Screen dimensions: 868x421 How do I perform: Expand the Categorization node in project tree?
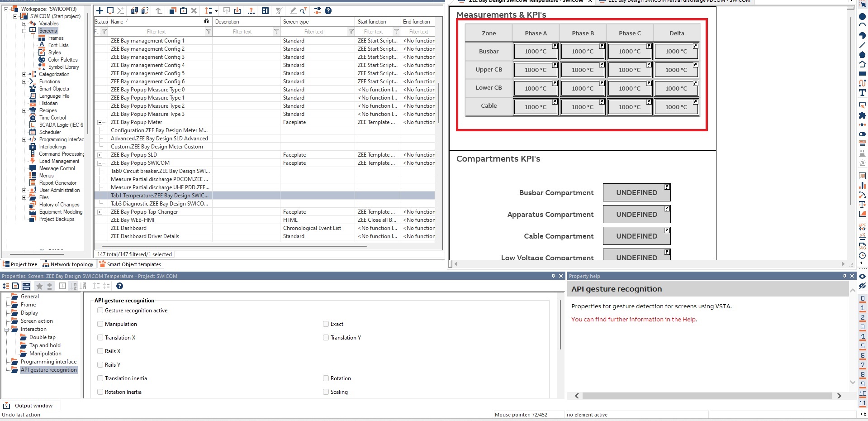coord(24,74)
